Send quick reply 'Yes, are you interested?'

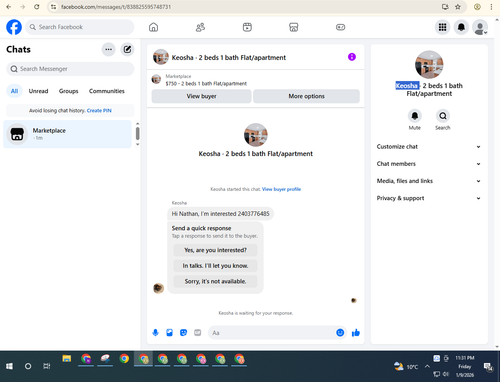[215, 250]
